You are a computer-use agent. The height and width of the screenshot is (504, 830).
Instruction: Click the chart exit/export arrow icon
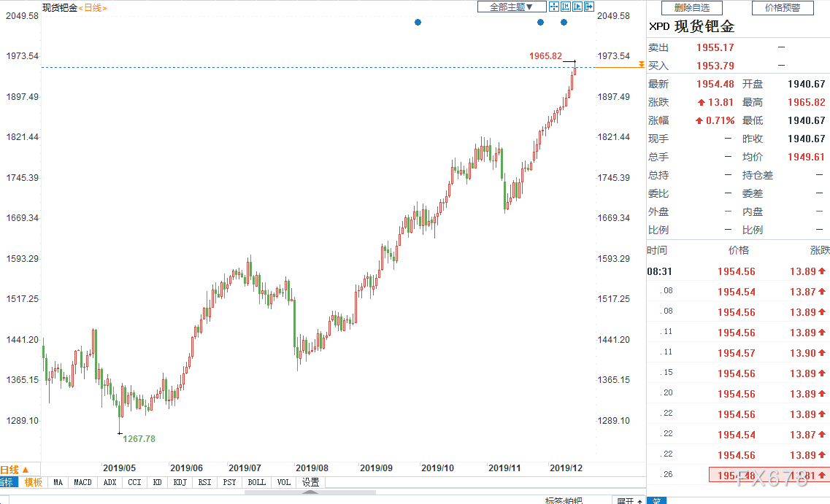[588, 7]
